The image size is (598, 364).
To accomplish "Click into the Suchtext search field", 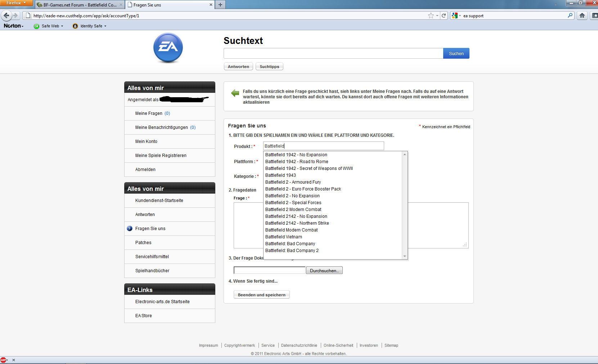I will pos(333,53).
